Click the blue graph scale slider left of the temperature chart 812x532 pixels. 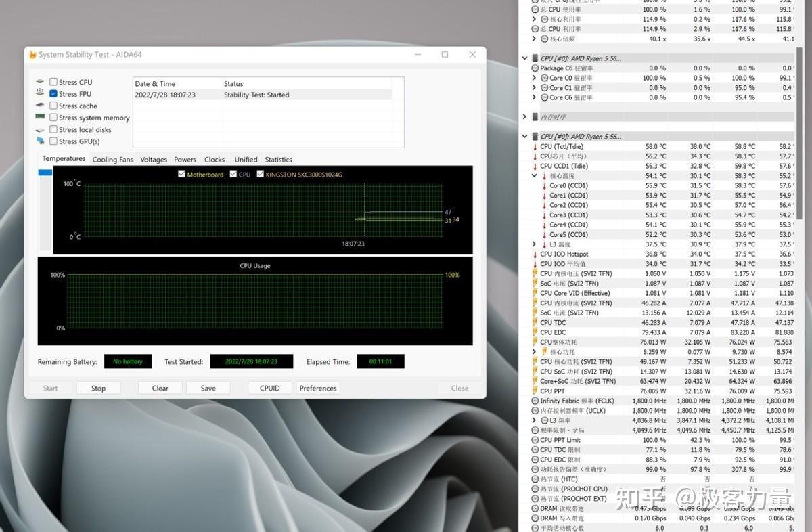pos(45,173)
